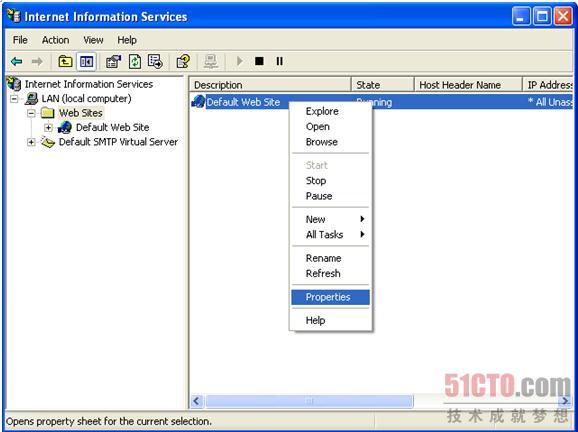Image resolution: width=578 pixels, height=432 pixels.
Task: Choose Explore from the context menu
Action: point(330,111)
